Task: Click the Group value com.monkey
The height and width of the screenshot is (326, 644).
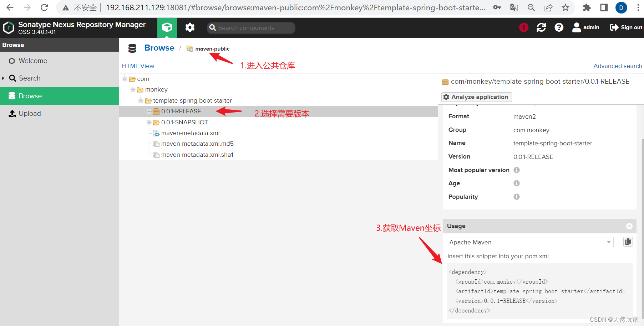Action: 531,130
